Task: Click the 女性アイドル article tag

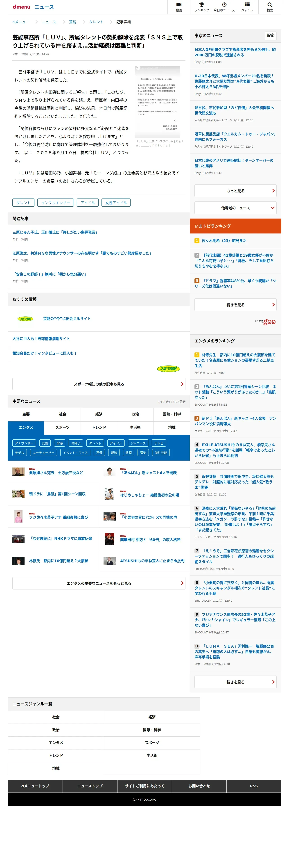Action: coord(116,203)
